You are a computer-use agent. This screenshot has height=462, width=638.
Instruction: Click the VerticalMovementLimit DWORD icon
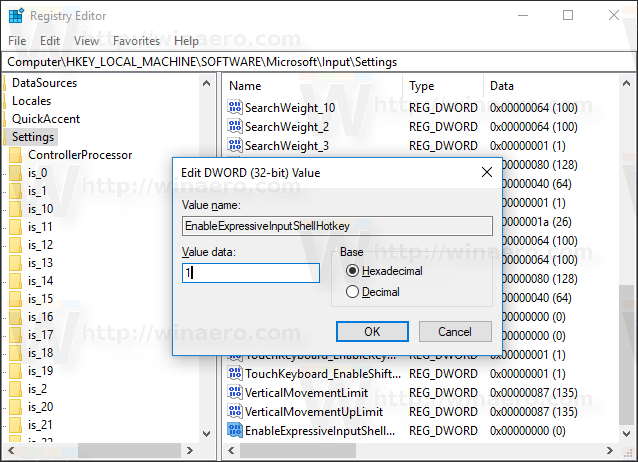point(235,392)
